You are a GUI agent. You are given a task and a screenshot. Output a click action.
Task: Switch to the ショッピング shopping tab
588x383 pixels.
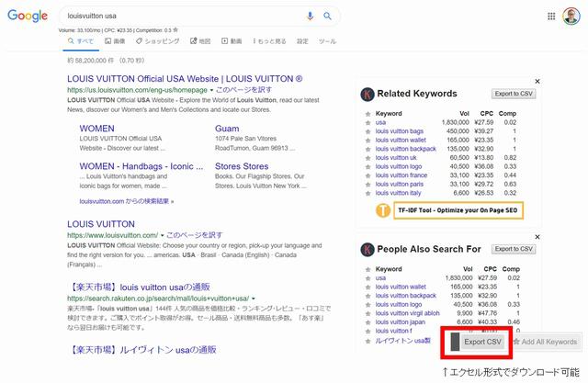(x=159, y=41)
